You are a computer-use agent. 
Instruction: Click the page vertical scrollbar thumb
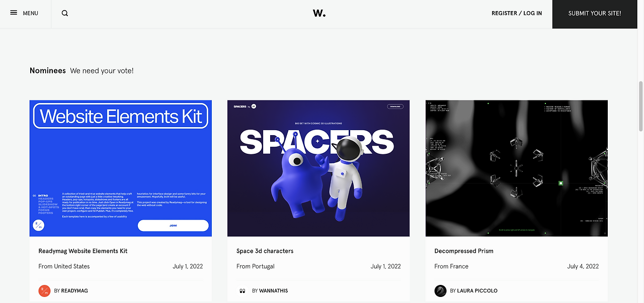click(640, 106)
